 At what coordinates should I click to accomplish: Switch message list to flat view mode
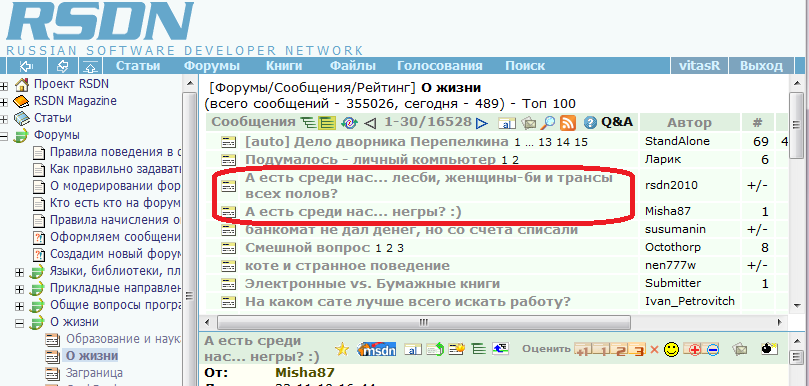(x=327, y=122)
